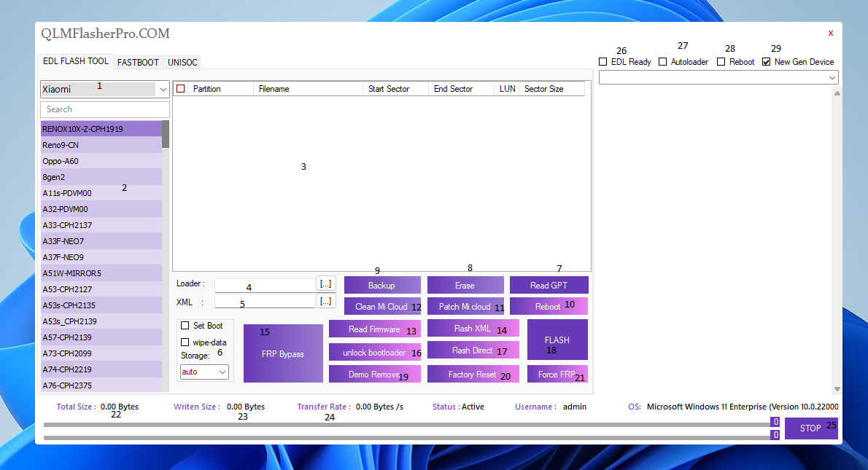
Task: Click the purple Reboot button
Action: pyautogui.click(x=549, y=306)
